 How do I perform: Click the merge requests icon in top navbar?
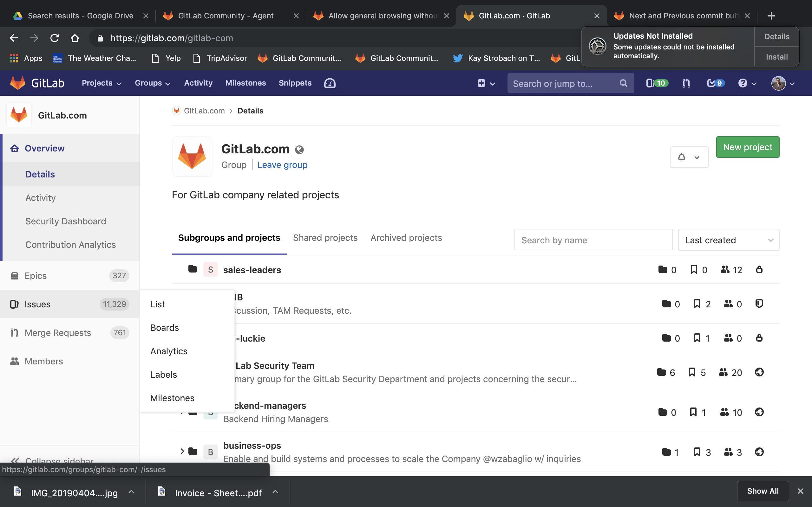click(686, 83)
